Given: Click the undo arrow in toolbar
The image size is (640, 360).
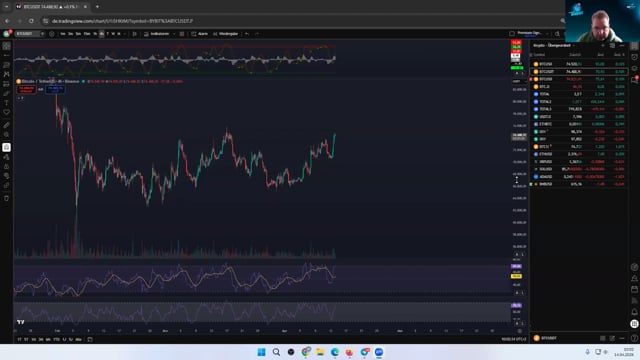Looking at the screenshot, I should pos(247,34).
